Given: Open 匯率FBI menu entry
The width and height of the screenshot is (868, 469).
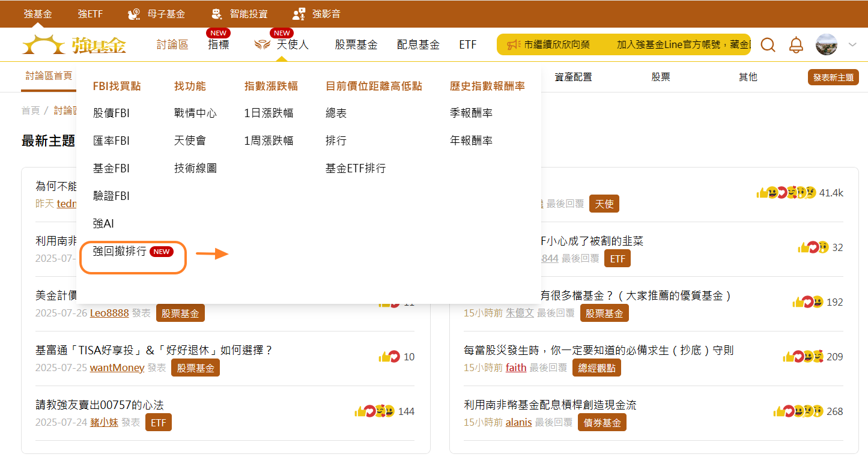Looking at the screenshot, I should click(x=111, y=141).
